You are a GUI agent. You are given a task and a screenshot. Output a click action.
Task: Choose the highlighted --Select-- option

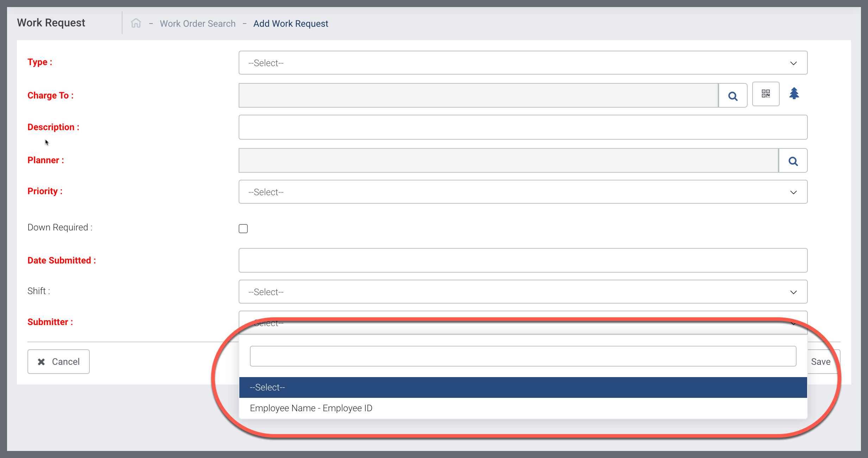[523, 387]
